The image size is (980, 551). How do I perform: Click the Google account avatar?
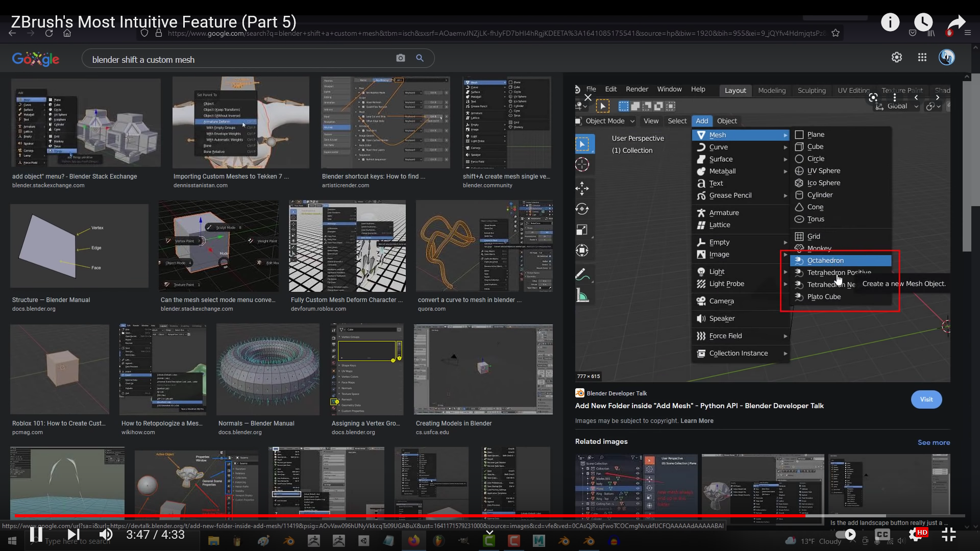pos(947,57)
